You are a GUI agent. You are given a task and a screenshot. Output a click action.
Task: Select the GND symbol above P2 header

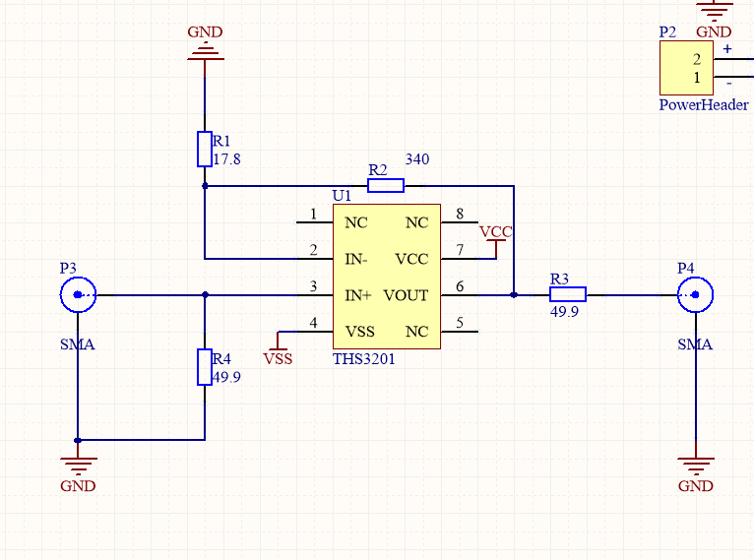[x=714, y=20]
